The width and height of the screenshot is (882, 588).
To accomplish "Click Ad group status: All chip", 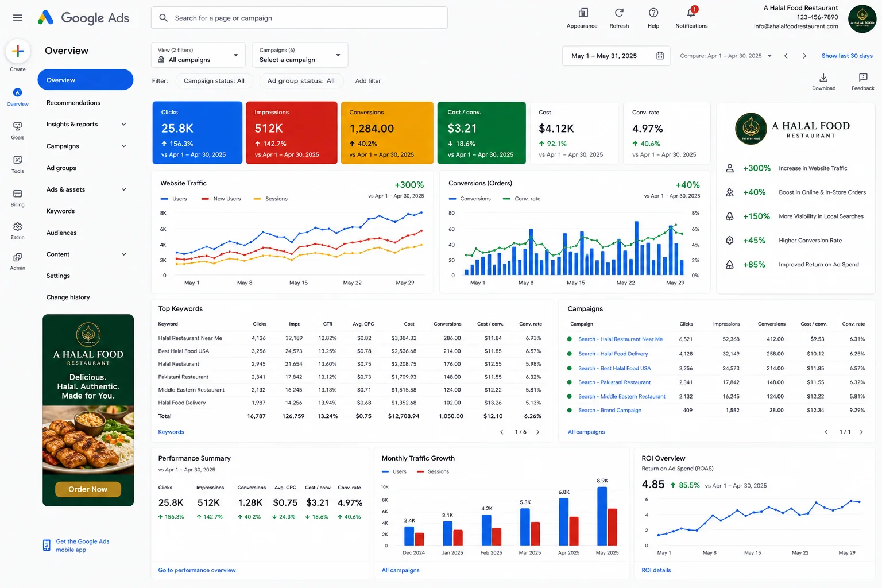I will tap(301, 81).
